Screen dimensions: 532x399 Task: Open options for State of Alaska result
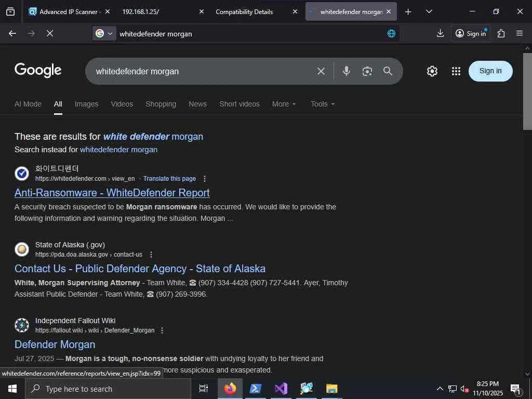point(151,255)
